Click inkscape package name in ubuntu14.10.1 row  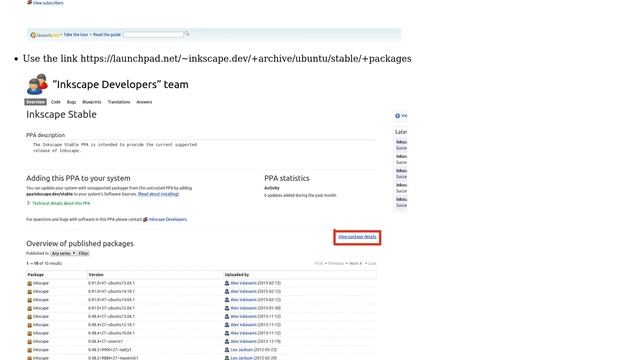[x=41, y=292]
